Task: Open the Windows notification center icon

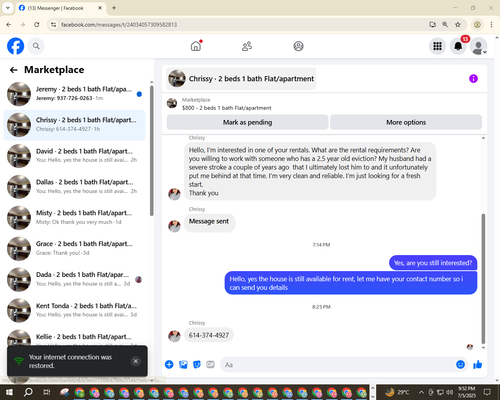Action: (x=487, y=392)
